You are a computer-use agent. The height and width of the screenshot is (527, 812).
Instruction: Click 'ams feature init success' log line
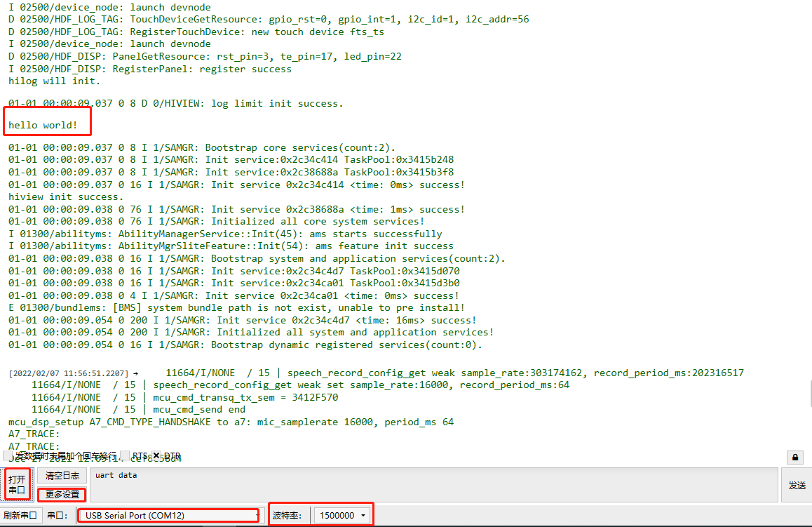231,246
